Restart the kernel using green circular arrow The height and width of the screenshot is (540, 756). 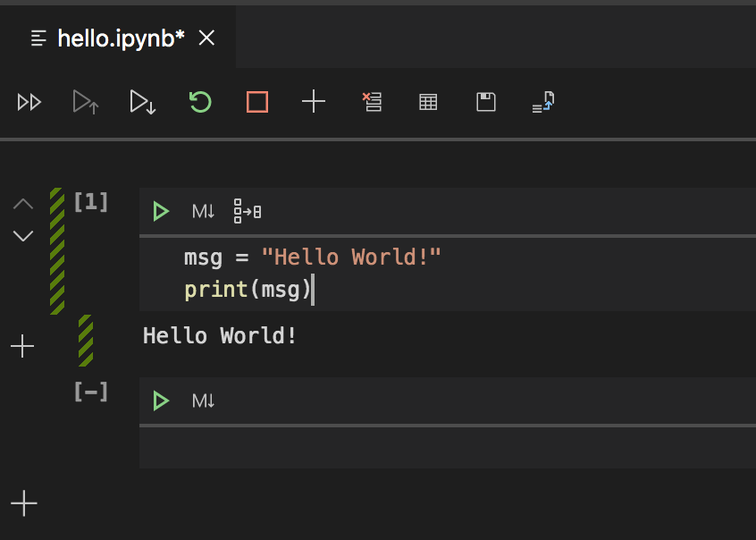pos(200,102)
